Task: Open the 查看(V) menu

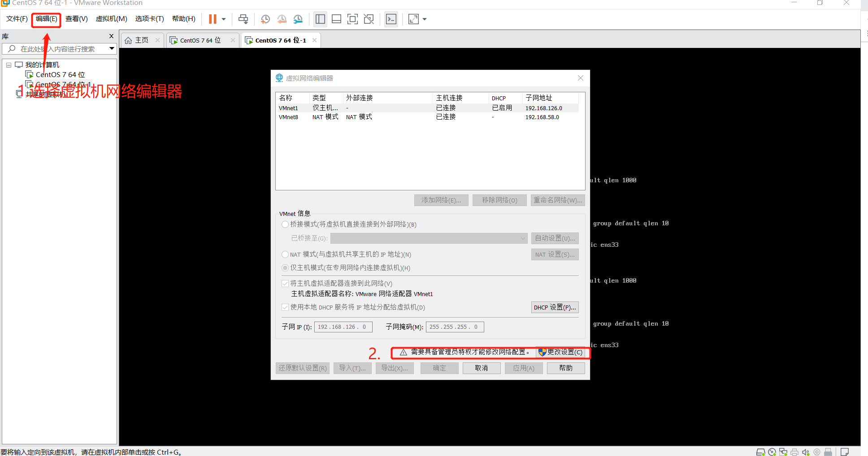Action: (77, 19)
